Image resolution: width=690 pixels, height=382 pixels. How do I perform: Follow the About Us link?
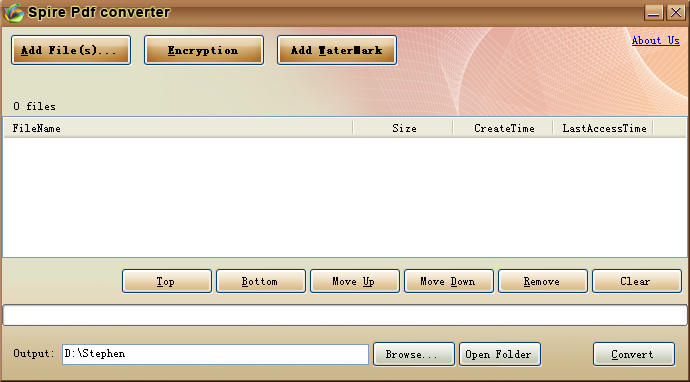(656, 40)
